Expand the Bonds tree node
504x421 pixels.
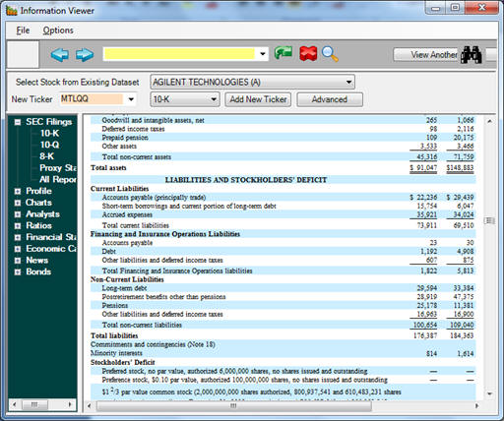tap(18, 272)
